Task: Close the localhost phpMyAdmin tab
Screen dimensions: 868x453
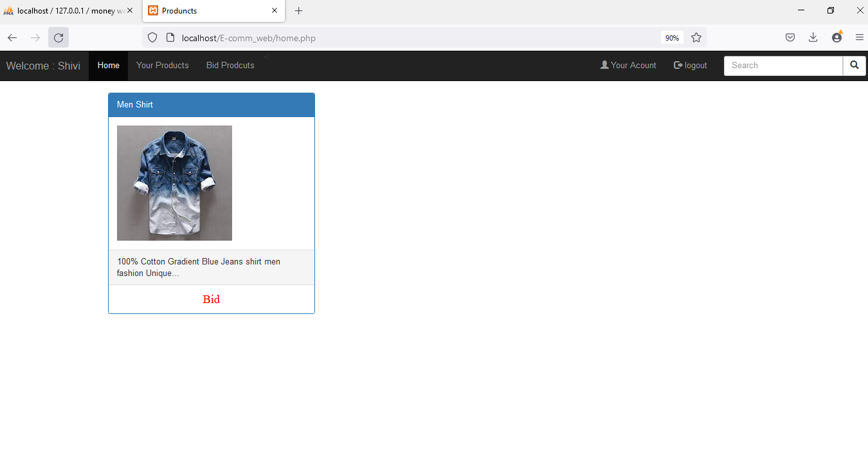Action: pyautogui.click(x=130, y=11)
